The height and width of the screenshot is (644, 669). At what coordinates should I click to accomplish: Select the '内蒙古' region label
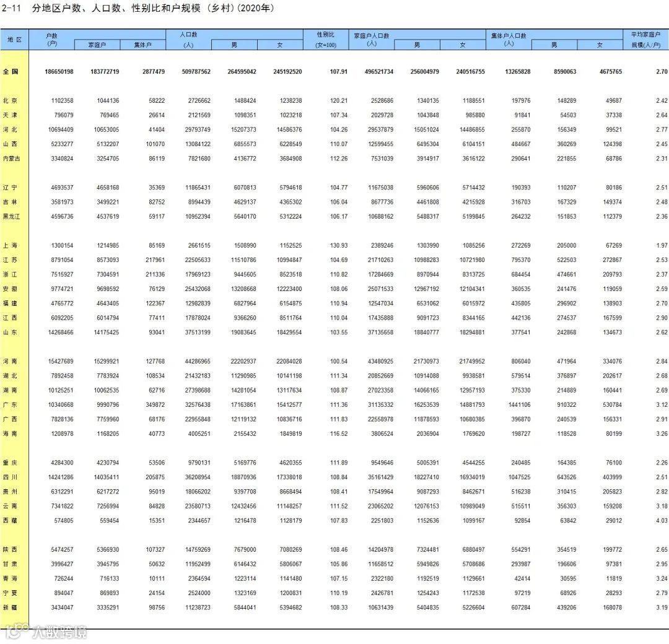pos(12,159)
